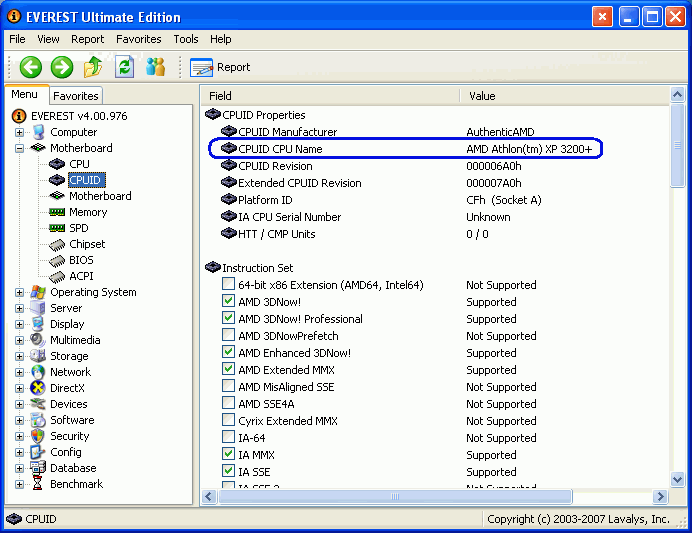
Task: Toggle the AMD Extended MMX checkbox
Action: pyautogui.click(x=228, y=369)
